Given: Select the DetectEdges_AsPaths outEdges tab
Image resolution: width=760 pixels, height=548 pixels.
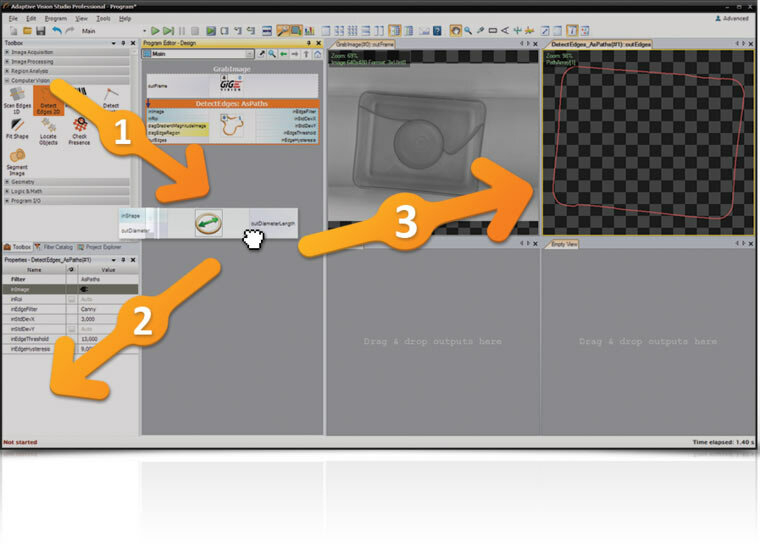Looking at the screenshot, I should coord(599,44).
